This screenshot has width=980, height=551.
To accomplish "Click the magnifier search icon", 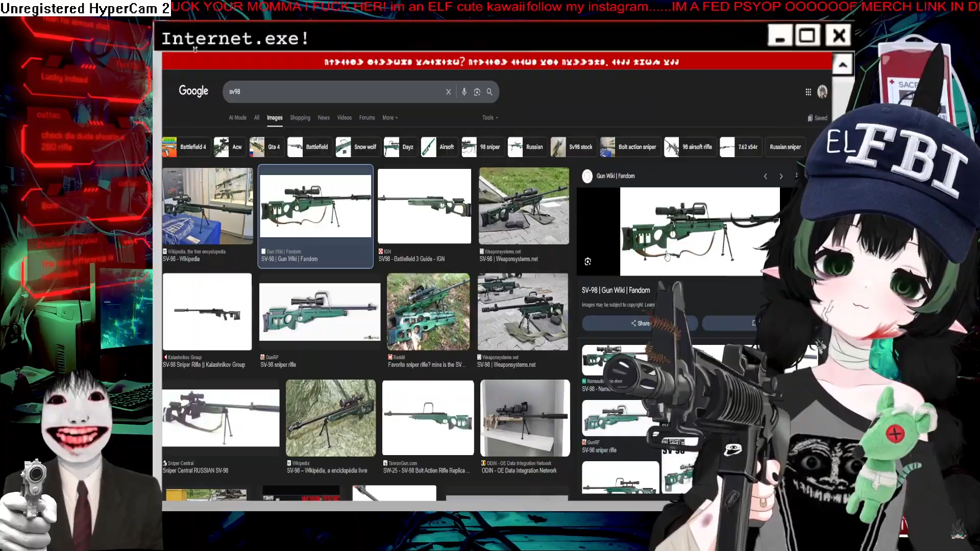I will 489,92.
